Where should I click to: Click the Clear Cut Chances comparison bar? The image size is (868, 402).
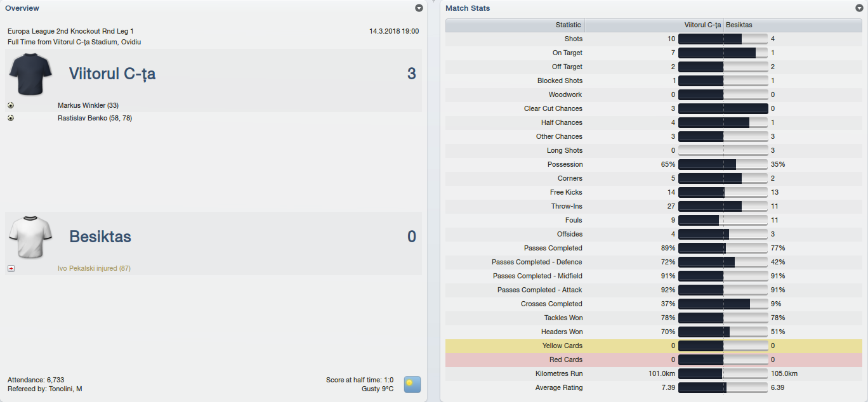pyautogui.click(x=723, y=108)
